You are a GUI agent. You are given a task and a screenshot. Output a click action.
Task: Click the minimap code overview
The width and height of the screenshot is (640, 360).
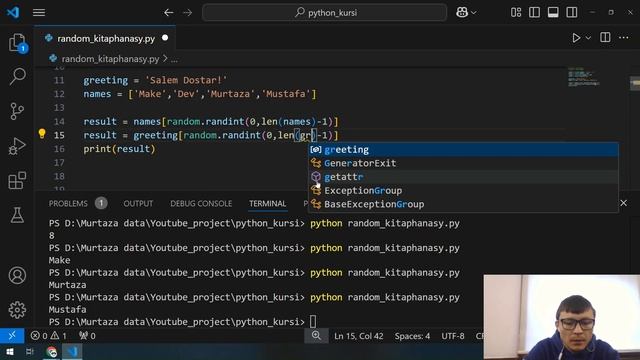pos(584,77)
